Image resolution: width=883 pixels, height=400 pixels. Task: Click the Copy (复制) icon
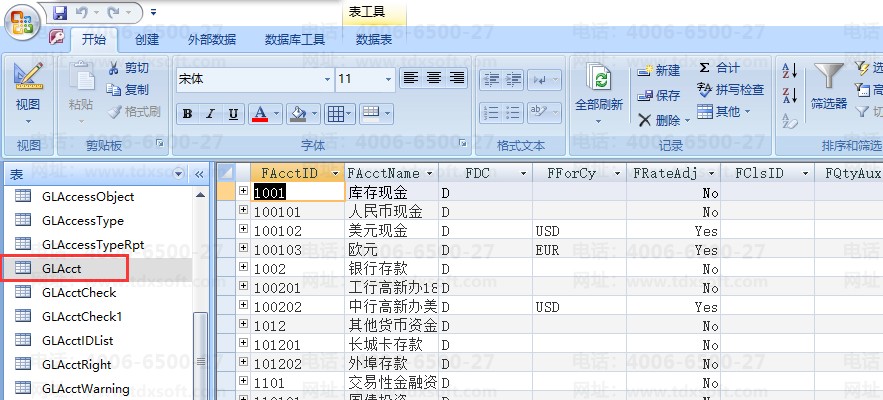[x=113, y=90]
